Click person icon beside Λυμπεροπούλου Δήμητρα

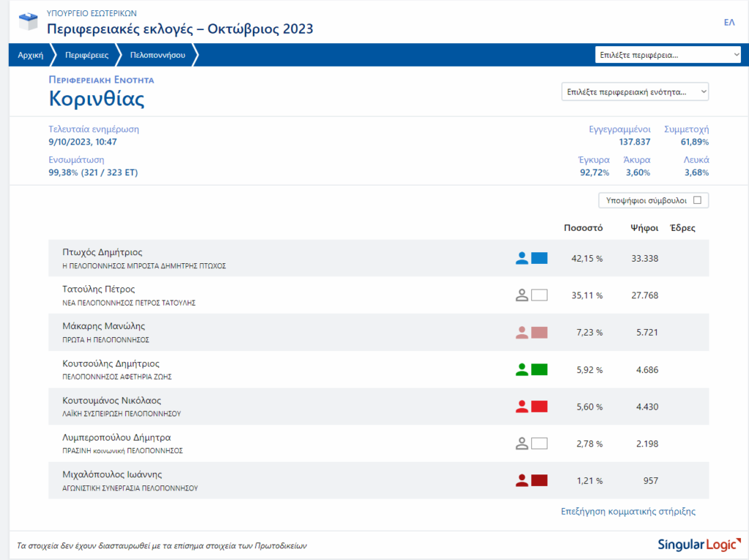coord(522,444)
